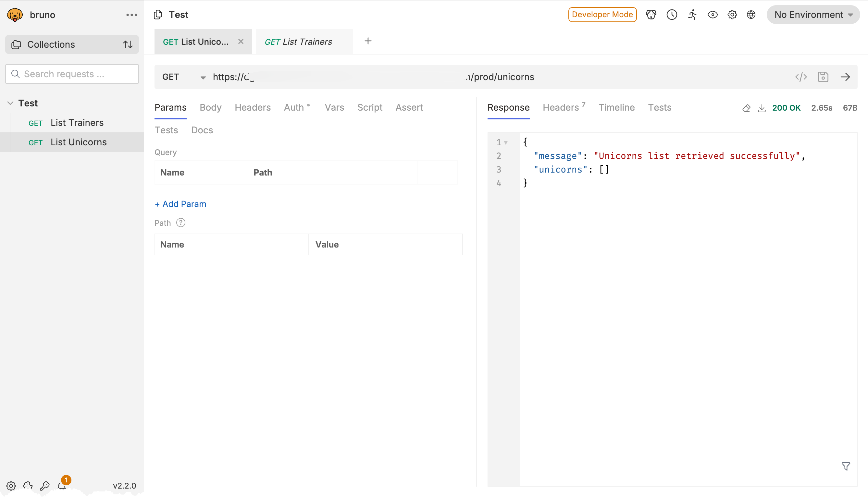868x497 pixels.
Task: Open the bruno dog face icon in the top toolbar
Action: coord(651,15)
